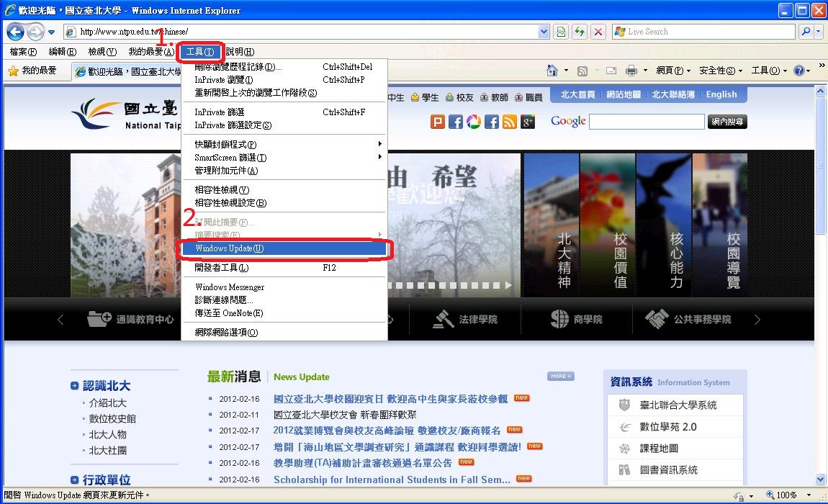
Task: Click the Compatibility View icon in address bar
Action: click(x=562, y=32)
